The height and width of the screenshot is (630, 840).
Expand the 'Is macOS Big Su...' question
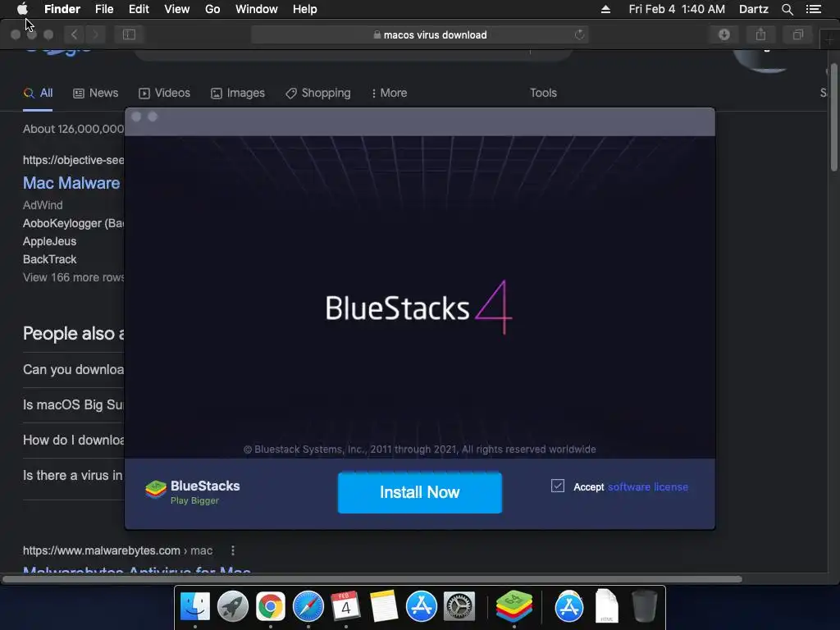click(73, 405)
